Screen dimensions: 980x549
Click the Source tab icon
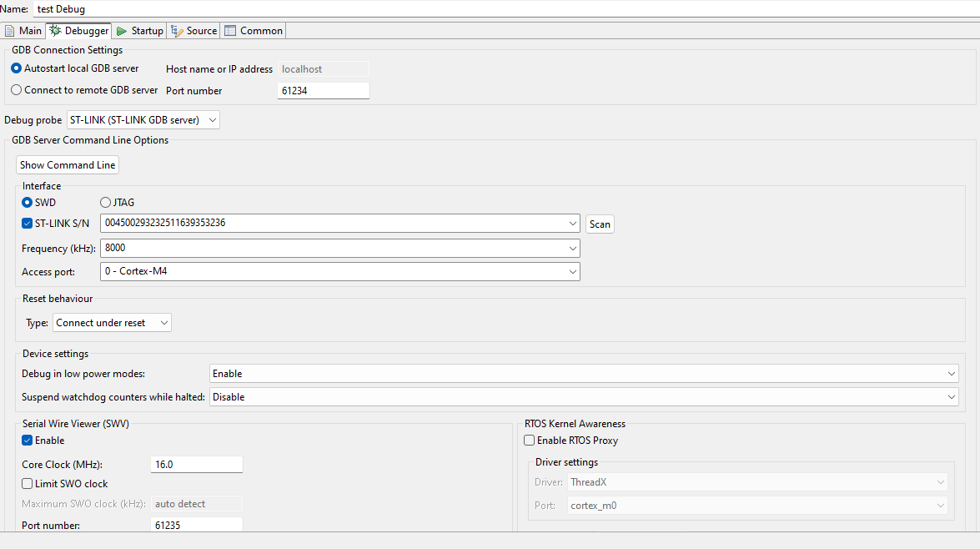coord(177,31)
